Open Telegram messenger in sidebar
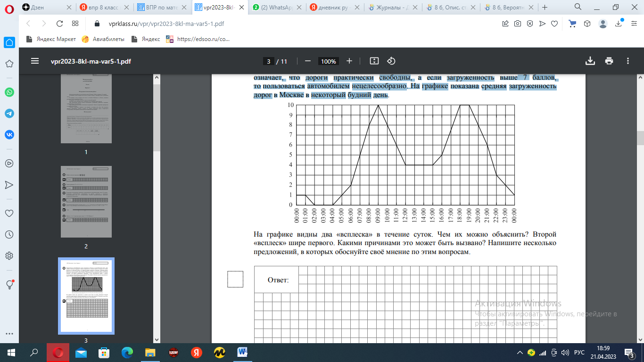 (x=9, y=114)
